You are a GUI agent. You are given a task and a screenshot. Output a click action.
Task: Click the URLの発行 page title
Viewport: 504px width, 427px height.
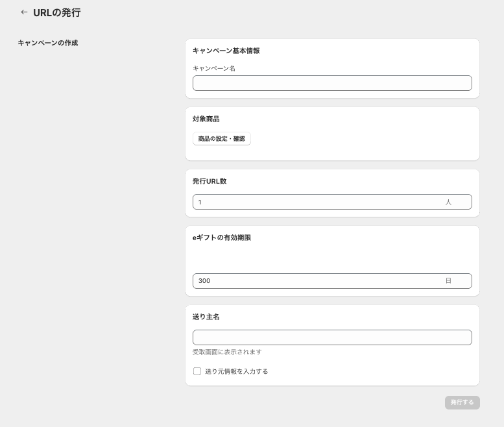click(57, 13)
